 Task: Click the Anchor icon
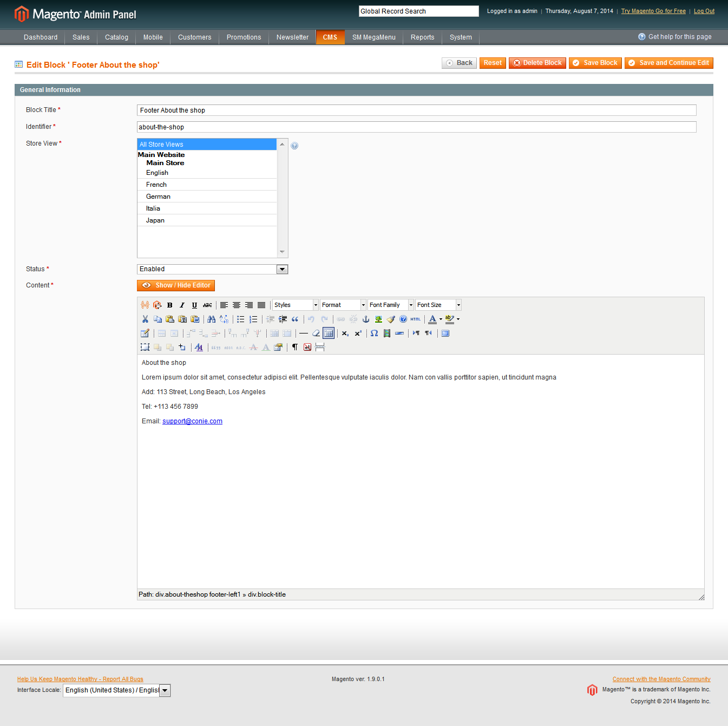365,319
